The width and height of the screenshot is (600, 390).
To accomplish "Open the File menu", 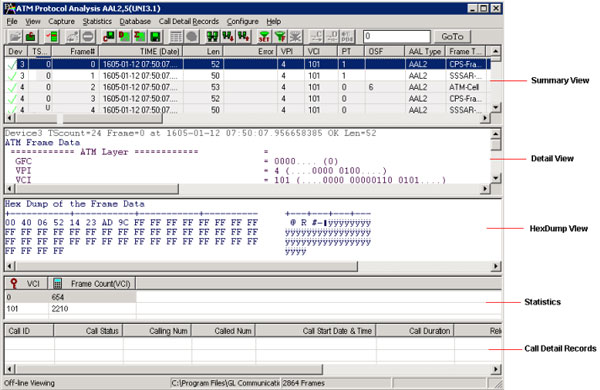I will click(12, 21).
